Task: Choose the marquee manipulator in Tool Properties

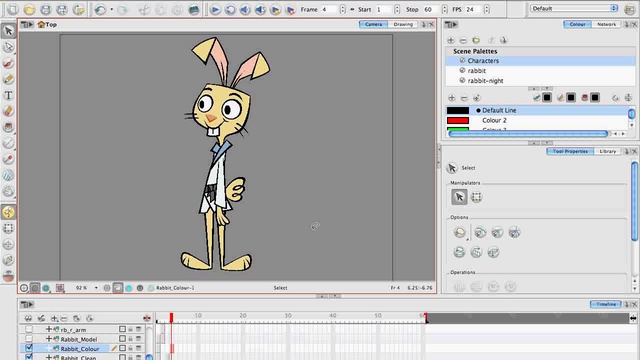Action: coord(476,197)
